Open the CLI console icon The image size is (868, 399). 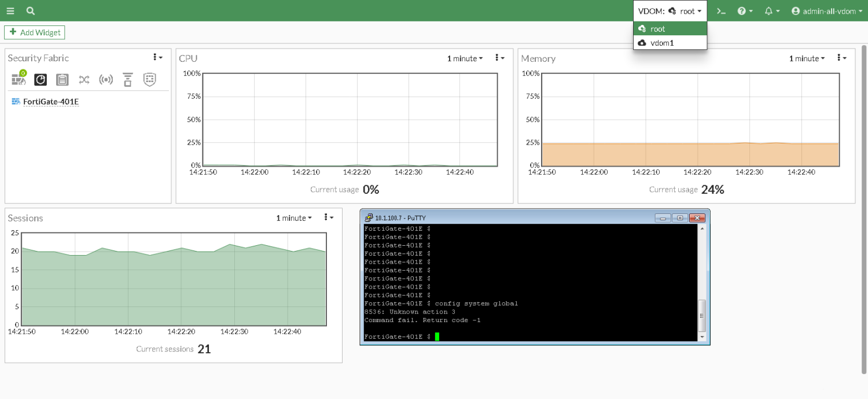pyautogui.click(x=721, y=11)
